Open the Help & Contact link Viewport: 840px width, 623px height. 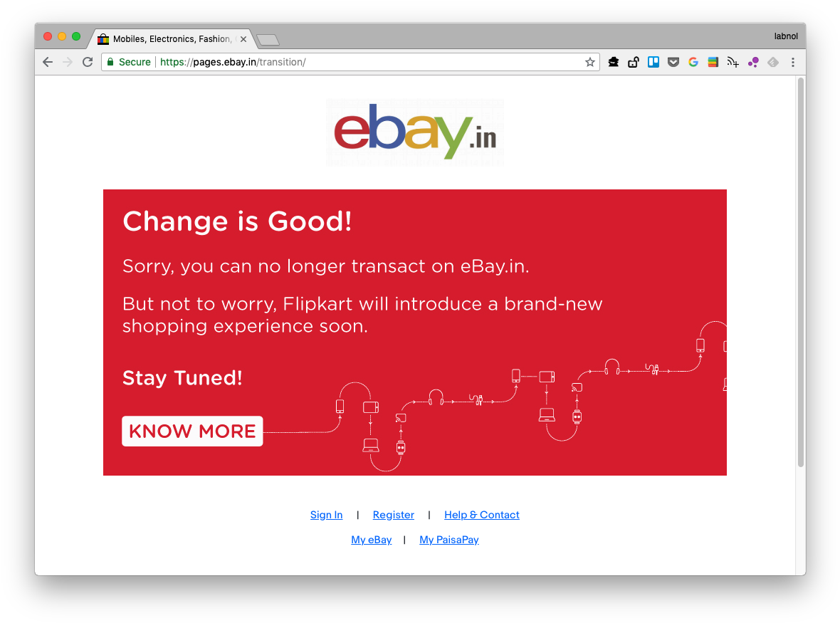(x=482, y=515)
